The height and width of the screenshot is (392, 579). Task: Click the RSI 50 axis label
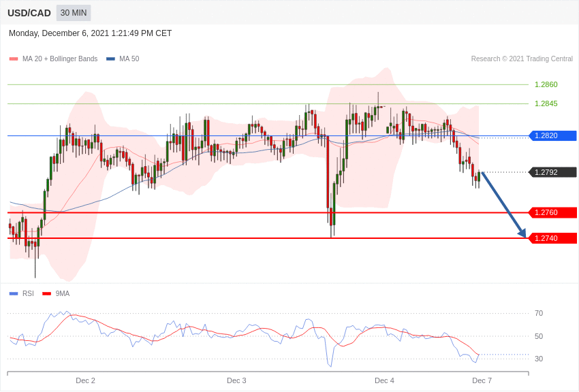pyautogui.click(x=539, y=336)
